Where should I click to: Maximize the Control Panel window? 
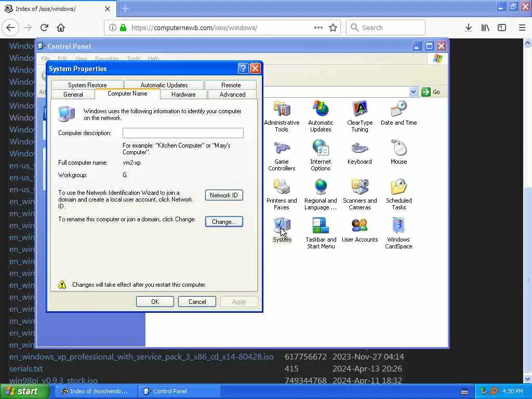tap(429, 46)
